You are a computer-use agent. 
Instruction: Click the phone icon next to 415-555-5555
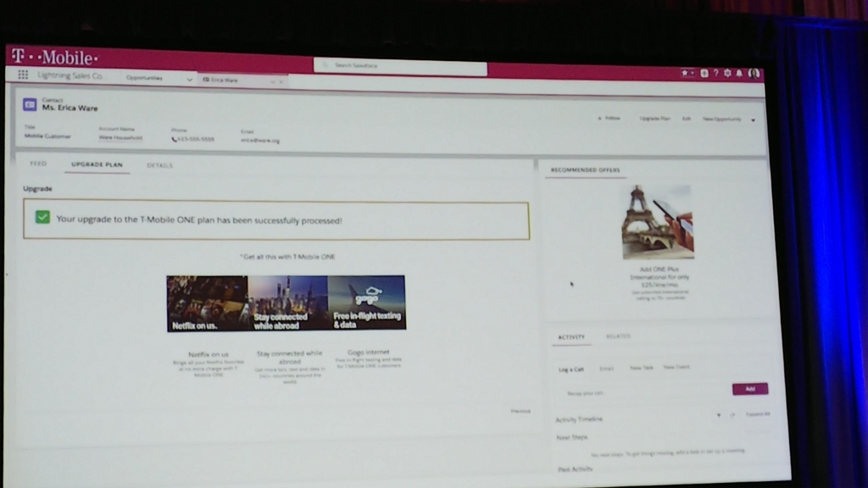174,140
